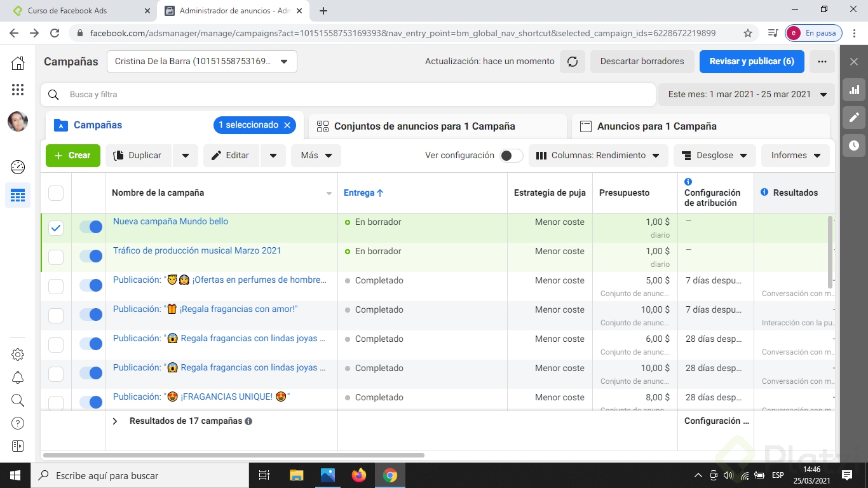Switch off the Nueva campaña Mundo bello toggle
Screen dimensions: 868x488
[x=91, y=227]
